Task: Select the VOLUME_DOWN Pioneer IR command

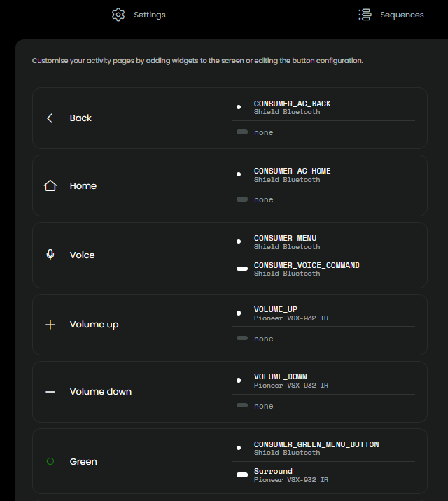Action: point(323,381)
